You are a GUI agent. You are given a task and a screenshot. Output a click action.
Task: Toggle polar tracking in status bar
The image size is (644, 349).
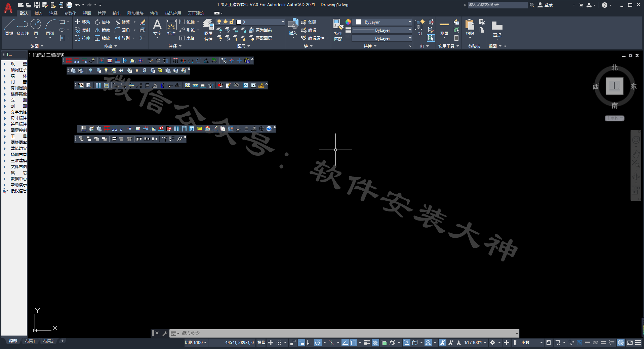click(318, 343)
